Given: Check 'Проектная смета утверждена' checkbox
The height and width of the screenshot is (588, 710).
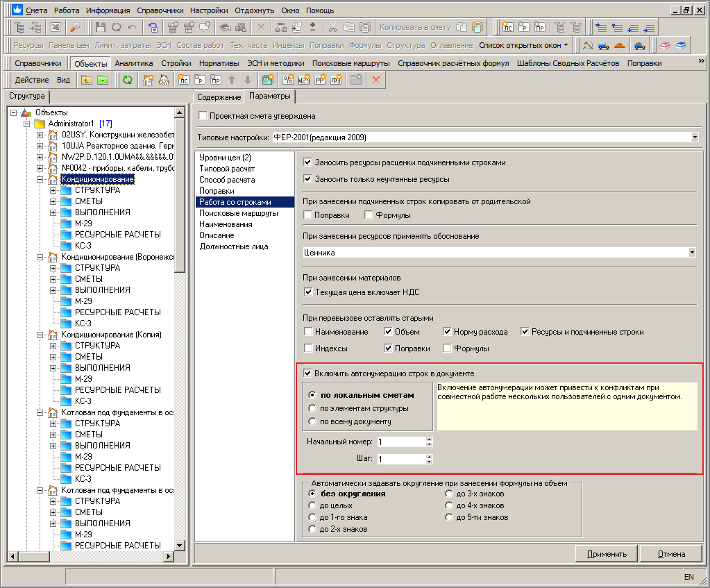Looking at the screenshot, I should 203,116.
